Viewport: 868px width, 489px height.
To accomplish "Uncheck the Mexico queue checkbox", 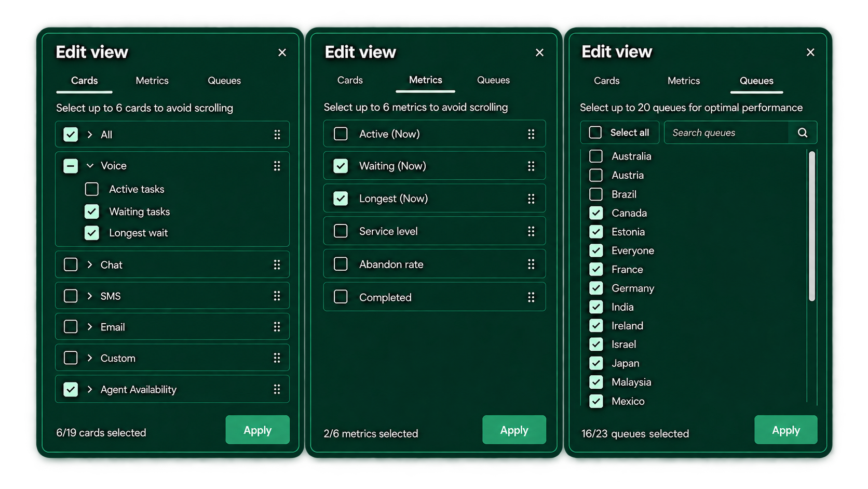I will [x=596, y=401].
